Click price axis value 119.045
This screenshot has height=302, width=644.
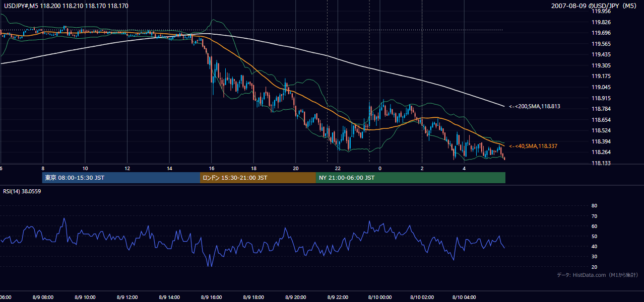601,87
